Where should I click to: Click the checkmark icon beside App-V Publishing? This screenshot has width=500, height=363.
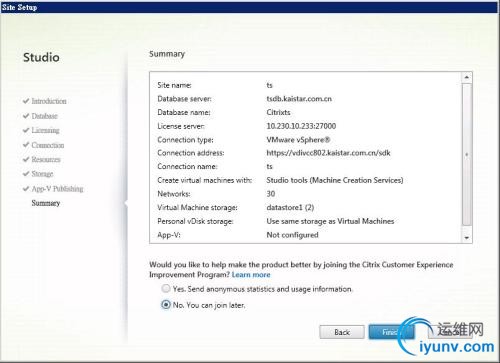(26, 188)
